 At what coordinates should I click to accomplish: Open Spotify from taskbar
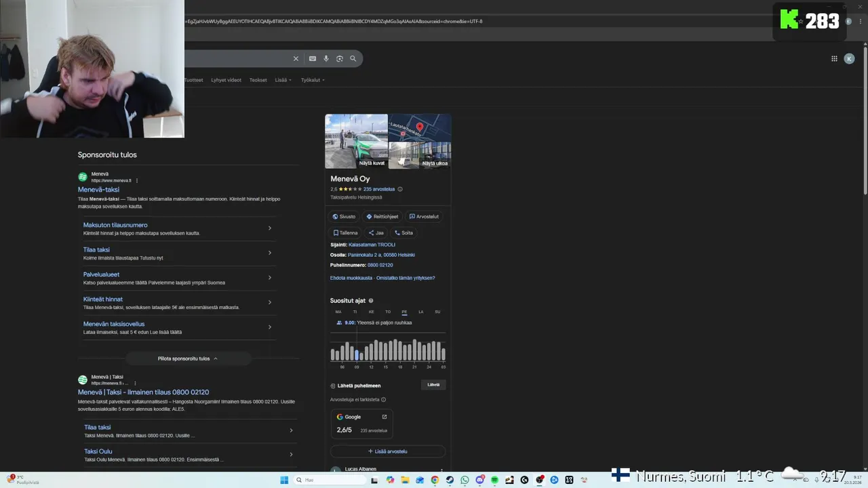pyautogui.click(x=494, y=480)
